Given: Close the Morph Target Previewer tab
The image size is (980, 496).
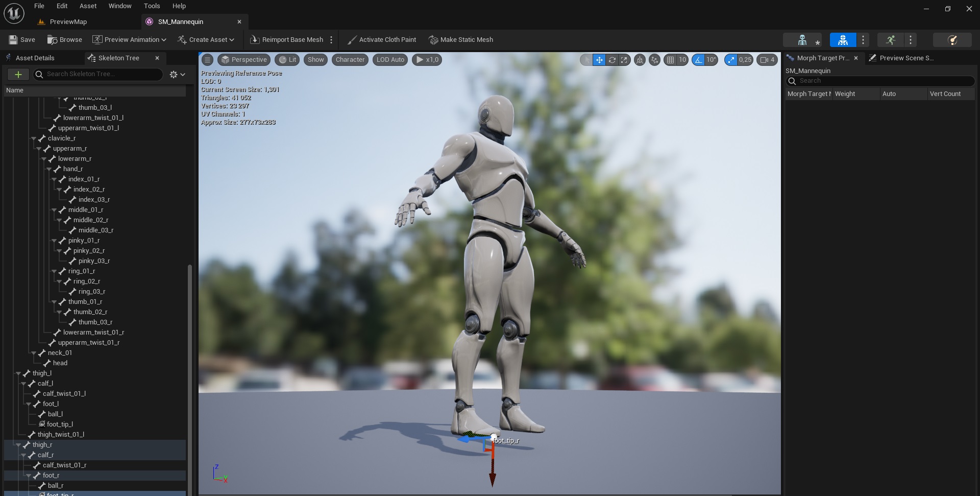Looking at the screenshot, I should pos(856,58).
